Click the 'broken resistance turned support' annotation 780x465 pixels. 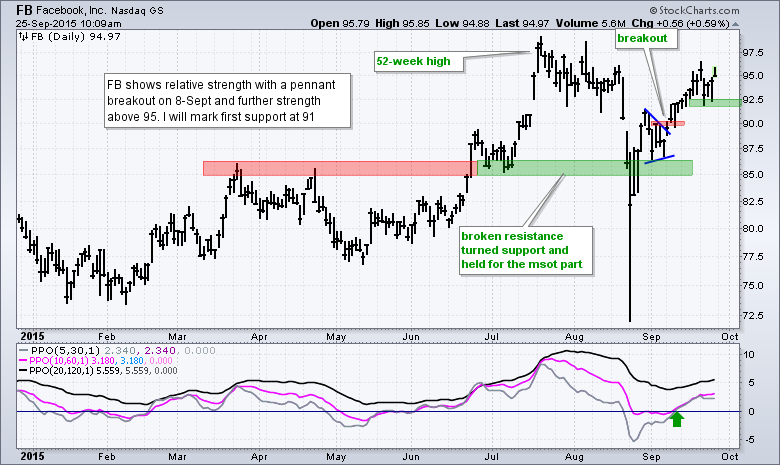tap(526, 250)
